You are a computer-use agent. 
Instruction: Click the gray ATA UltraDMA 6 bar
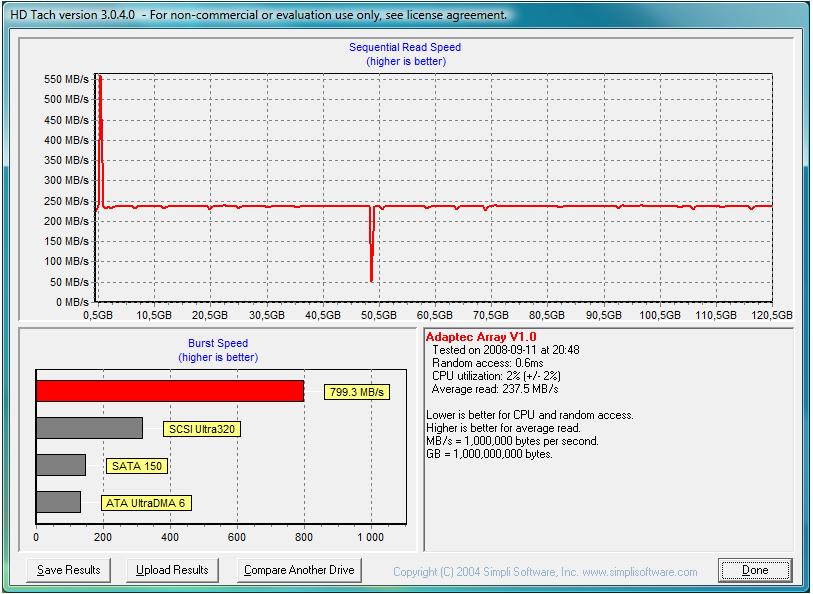point(59,502)
